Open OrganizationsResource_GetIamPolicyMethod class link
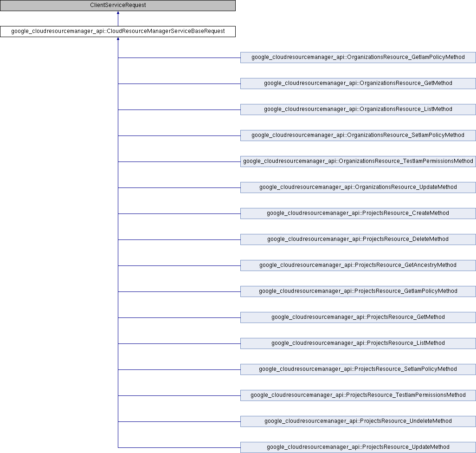 point(358,58)
